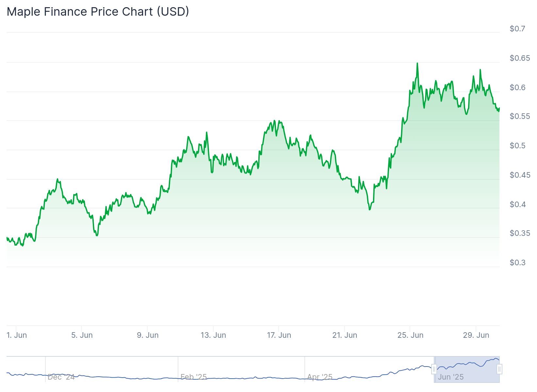
Task: Click the 1. Jun date axis label
Action: tap(17, 335)
